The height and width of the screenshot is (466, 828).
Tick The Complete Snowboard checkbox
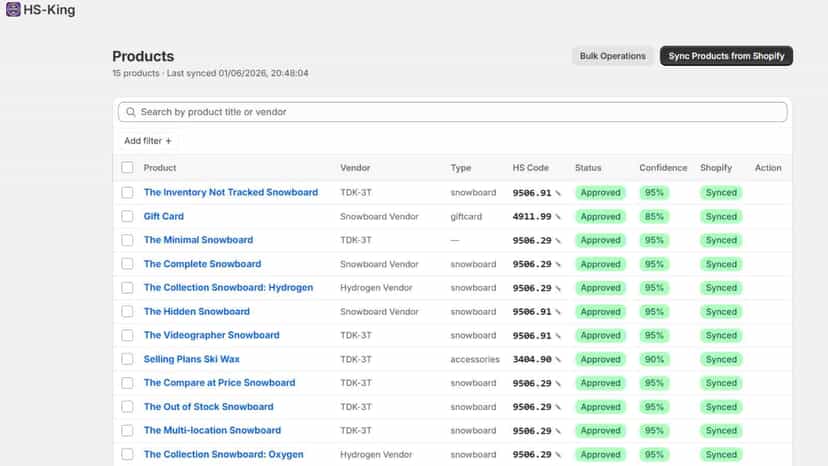[127, 264]
